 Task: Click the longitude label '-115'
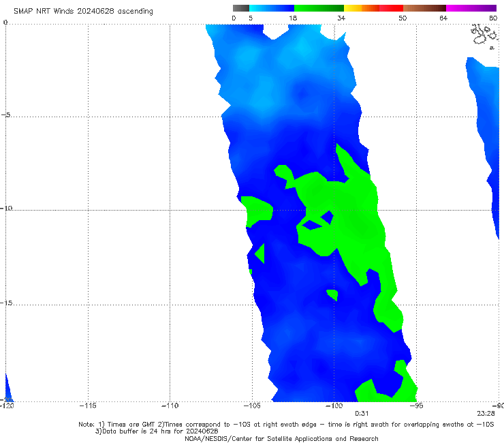(88, 406)
